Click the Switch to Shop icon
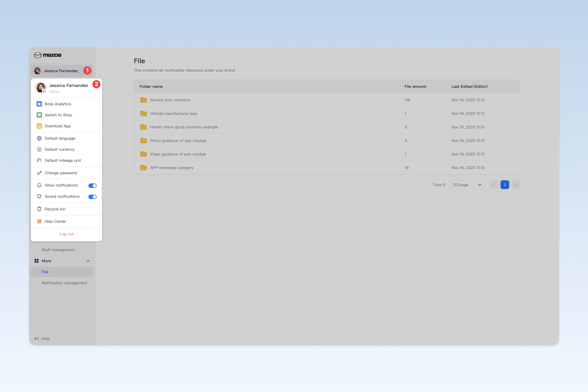588x392 pixels. coord(39,115)
